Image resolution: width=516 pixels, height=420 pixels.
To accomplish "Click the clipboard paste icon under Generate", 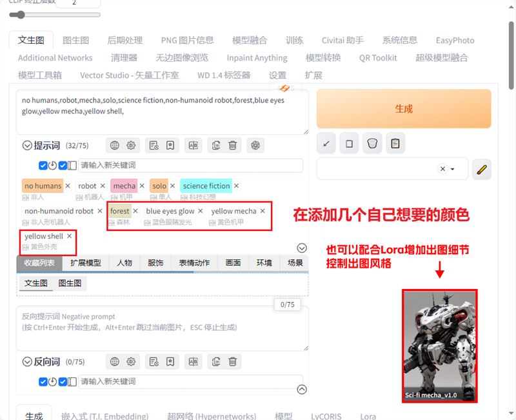I will [395, 143].
